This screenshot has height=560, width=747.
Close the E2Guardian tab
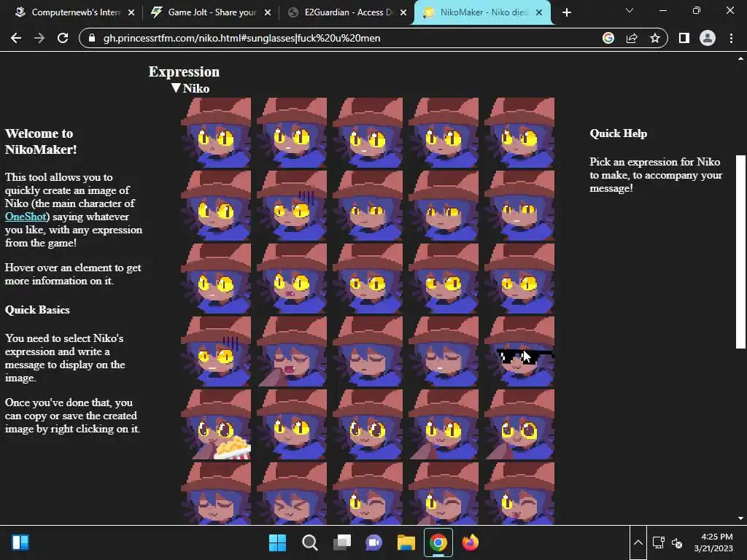403,13
